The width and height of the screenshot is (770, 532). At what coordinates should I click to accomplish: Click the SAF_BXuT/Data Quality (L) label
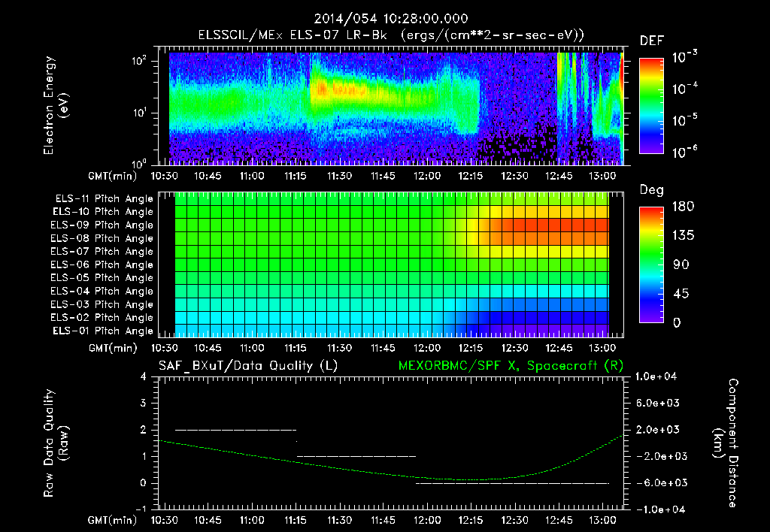pyautogui.click(x=248, y=366)
